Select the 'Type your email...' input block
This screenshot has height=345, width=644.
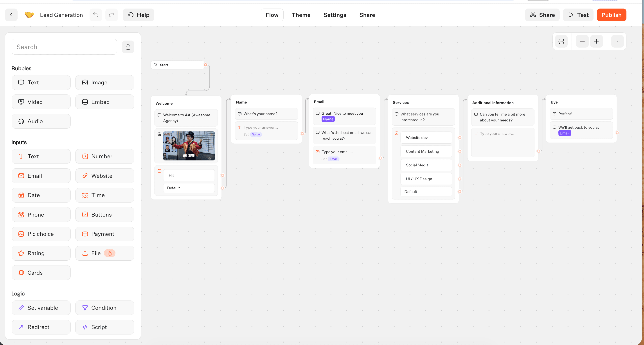345,155
